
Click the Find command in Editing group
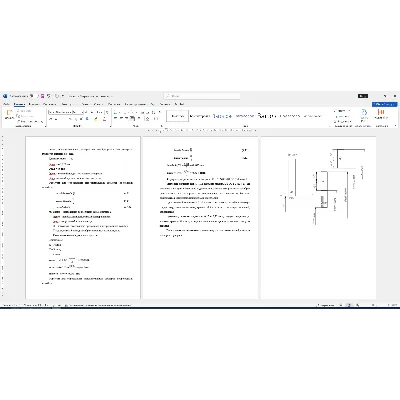tap(341, 111)
